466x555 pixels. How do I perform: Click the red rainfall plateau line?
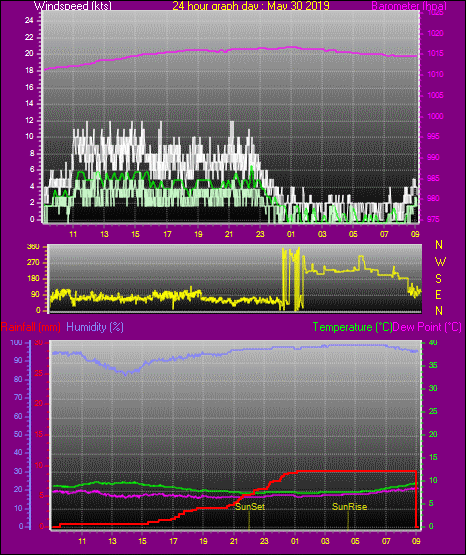click(x=356, y=471)
